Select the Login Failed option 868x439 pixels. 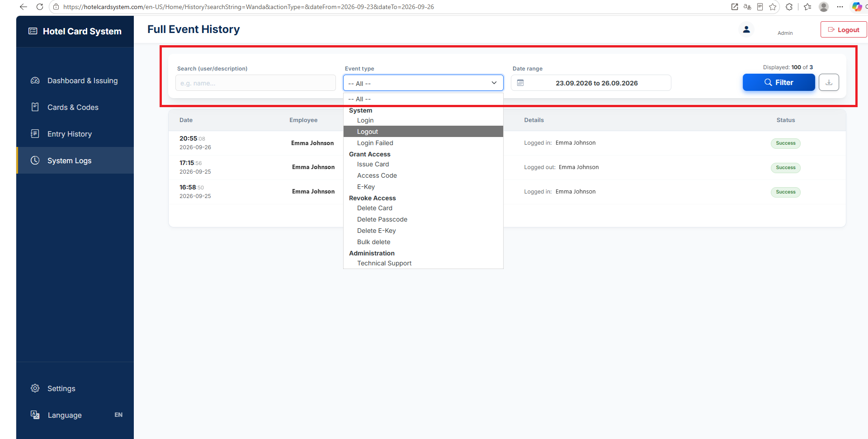423,143
